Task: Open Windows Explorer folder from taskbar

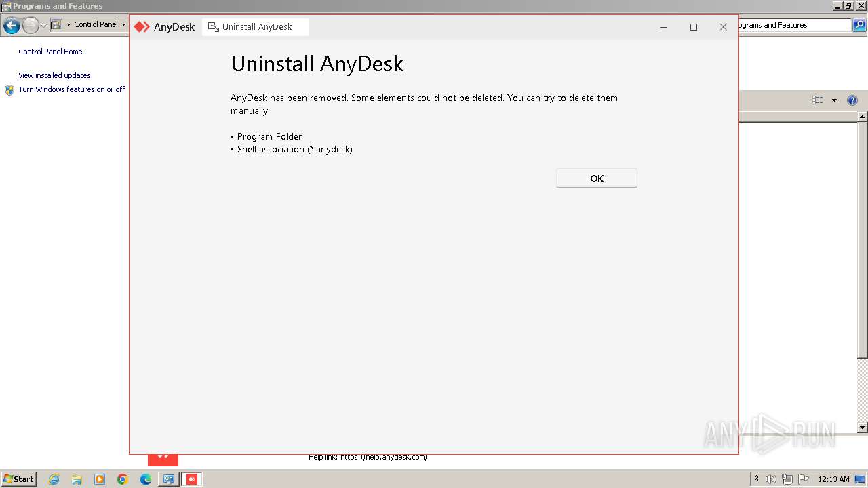Action: (77, 479)
